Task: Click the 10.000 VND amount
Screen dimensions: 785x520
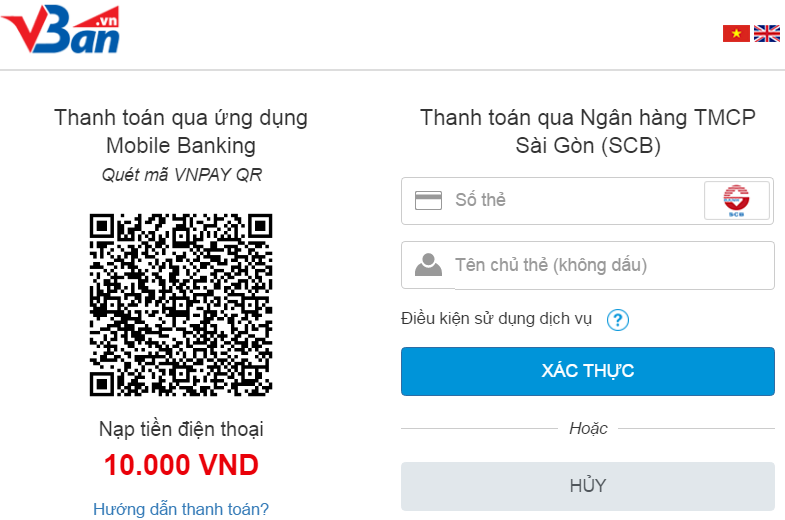Action: tap(181, 465)
